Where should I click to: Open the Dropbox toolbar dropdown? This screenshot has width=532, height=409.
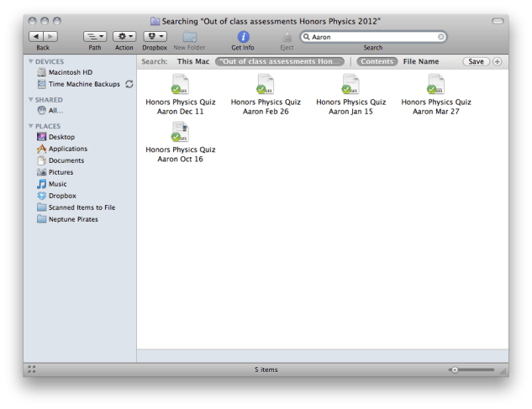point(155,37)
